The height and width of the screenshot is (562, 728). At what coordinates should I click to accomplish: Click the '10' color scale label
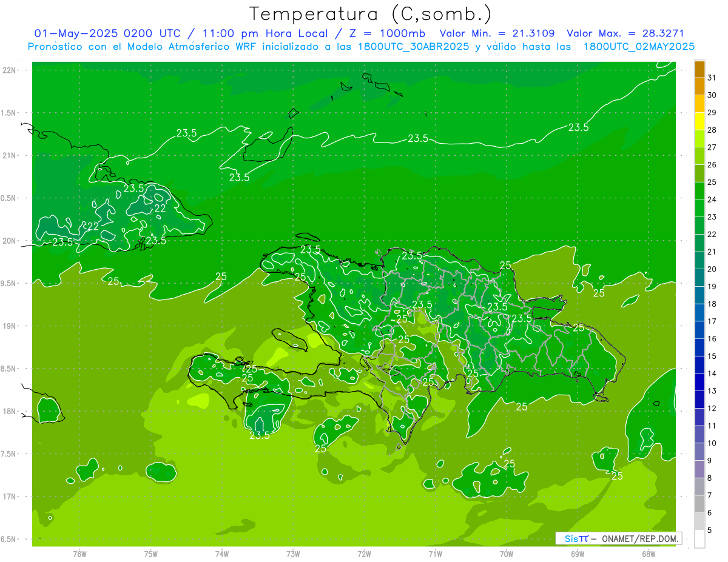click(712, 443)
